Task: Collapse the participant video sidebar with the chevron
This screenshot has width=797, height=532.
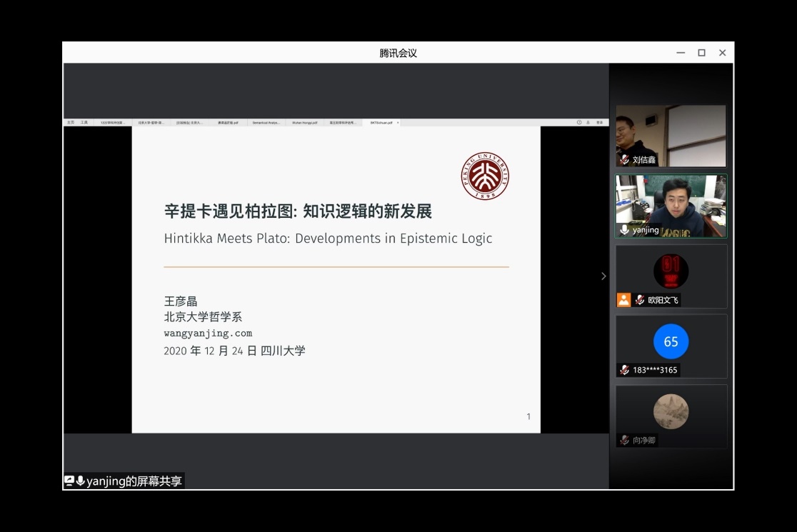Action: [x=603, y=276]
